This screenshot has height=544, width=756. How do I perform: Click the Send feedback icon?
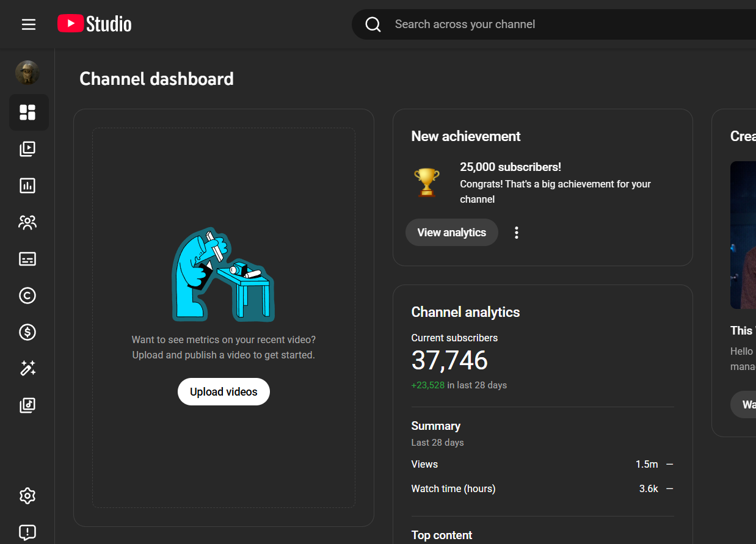pyautogui.click(x=27, y=532)
